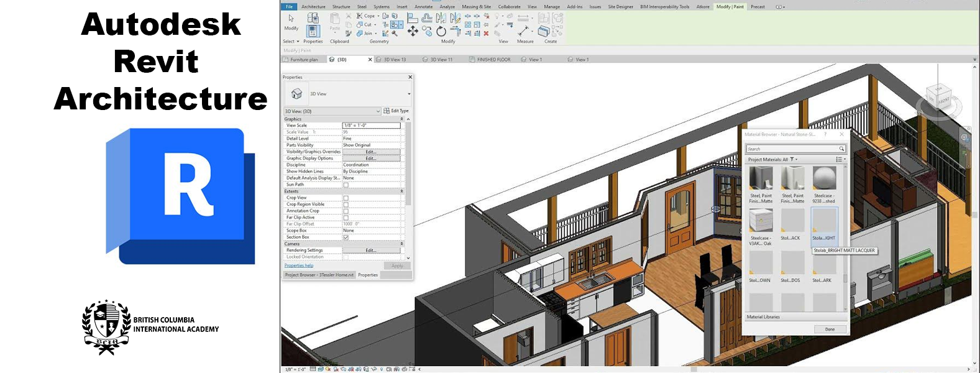Open the File menu
The height and width of the screenshot is (373, 980).
tap(290, 6)
